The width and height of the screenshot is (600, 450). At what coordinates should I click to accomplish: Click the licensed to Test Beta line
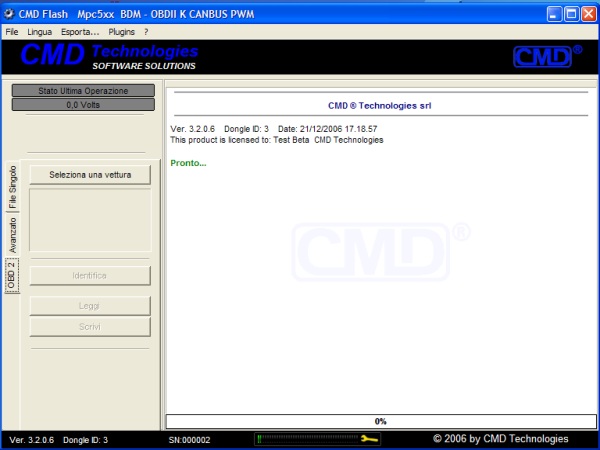click(x=277, y=140)
